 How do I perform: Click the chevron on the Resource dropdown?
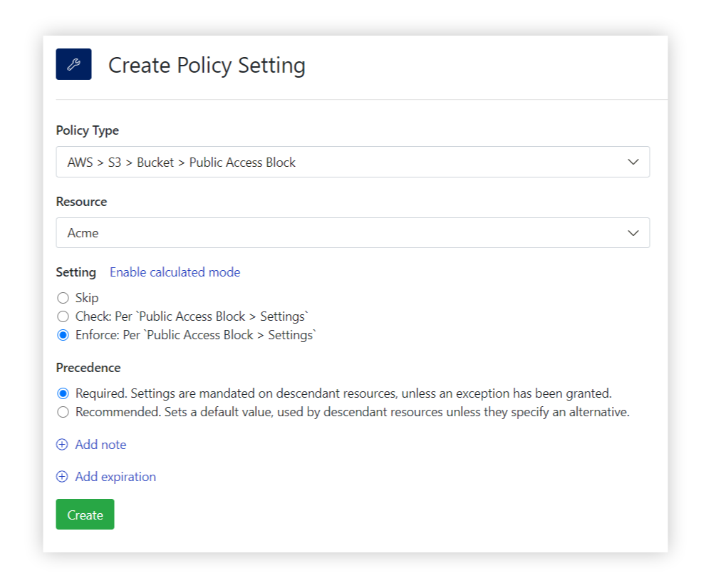(633, 232)
